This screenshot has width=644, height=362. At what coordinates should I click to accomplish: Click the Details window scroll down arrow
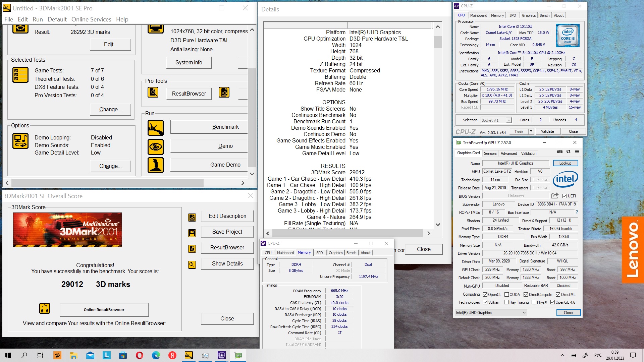pos(438,225)
